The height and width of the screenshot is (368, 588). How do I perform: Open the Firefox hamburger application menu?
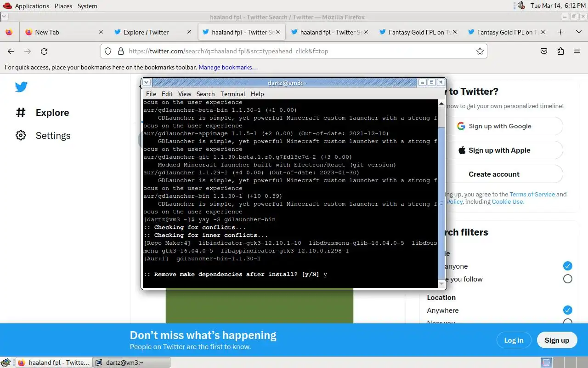click(x=577, y=51)
